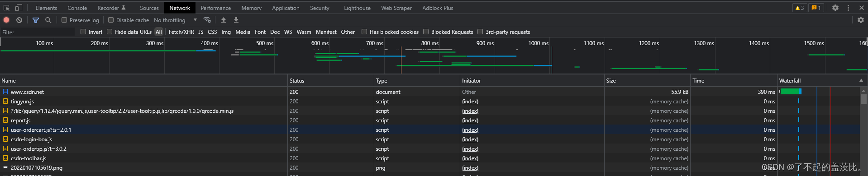Switch to the Console tab
Image resolution: width=868 pixels, height=176 pixels.
point(77,8)
